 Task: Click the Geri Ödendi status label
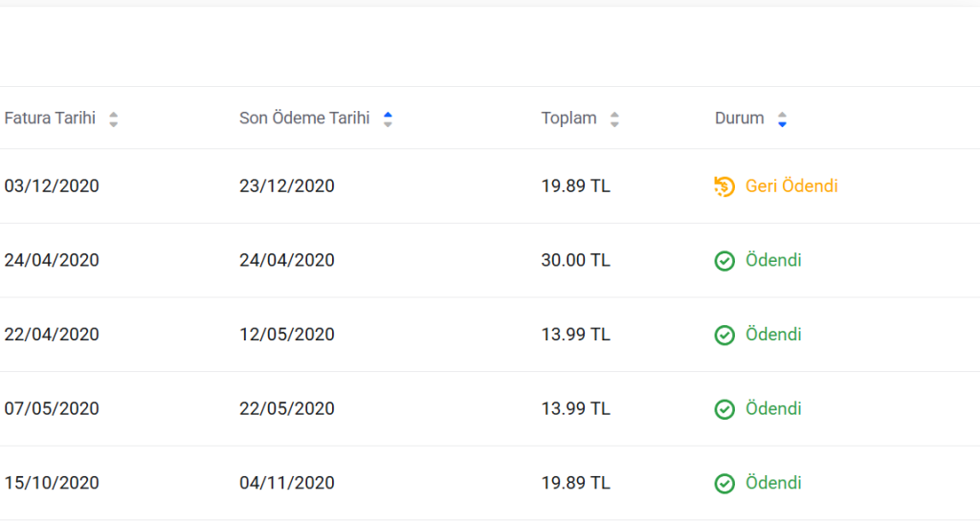(x=791, y=185)
